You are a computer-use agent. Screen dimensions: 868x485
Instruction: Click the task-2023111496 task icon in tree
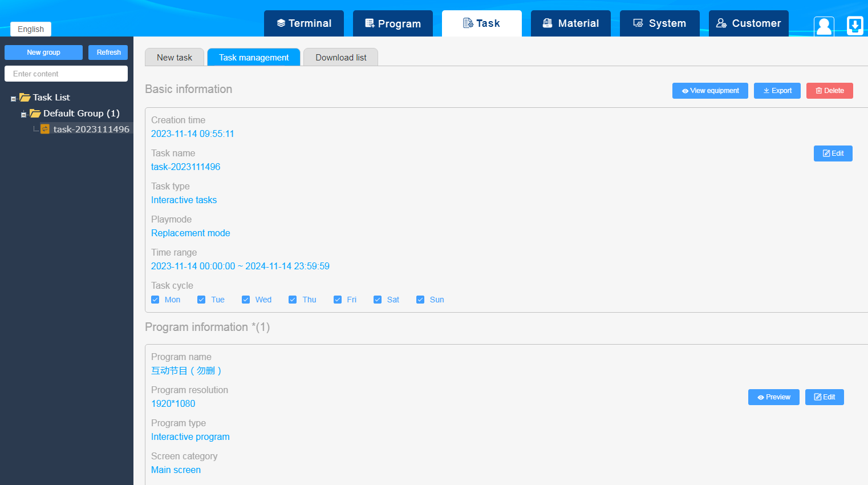[45, 129]
